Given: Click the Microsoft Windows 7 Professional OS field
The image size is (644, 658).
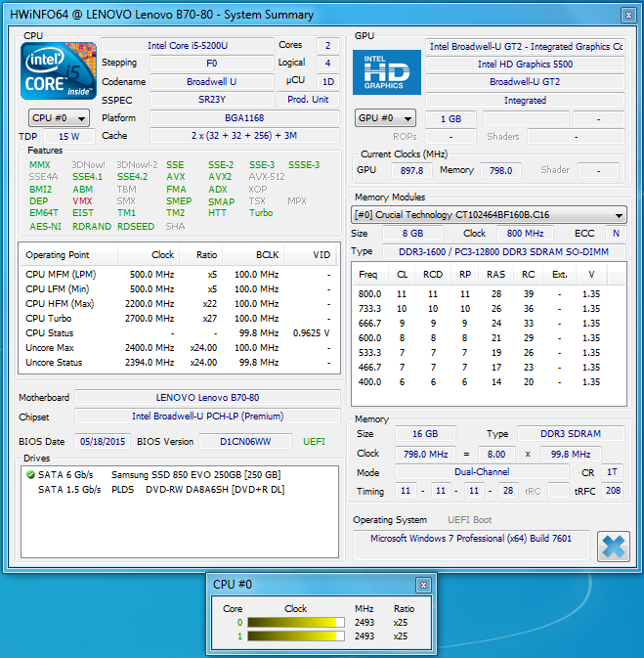Looking at the screenshot, I should coord(470,539).
